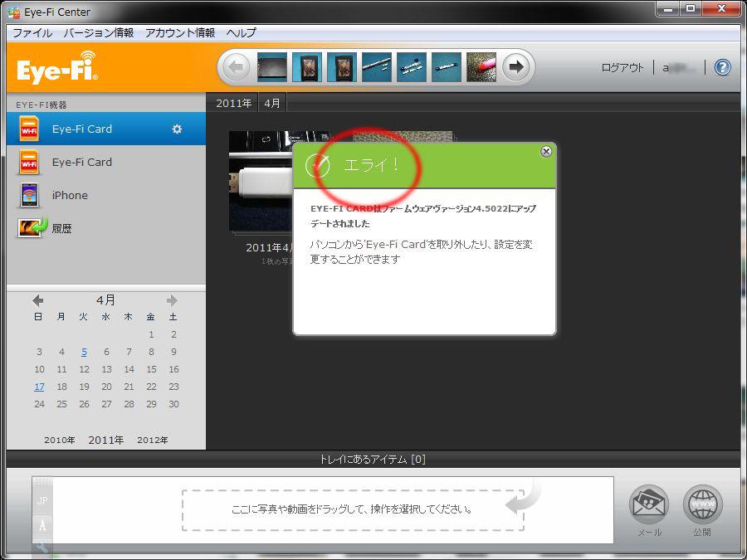The height and width of the screenshot is (560, 747).
Task: Open the アカウント情報 menu
Action: pos(180,33)
